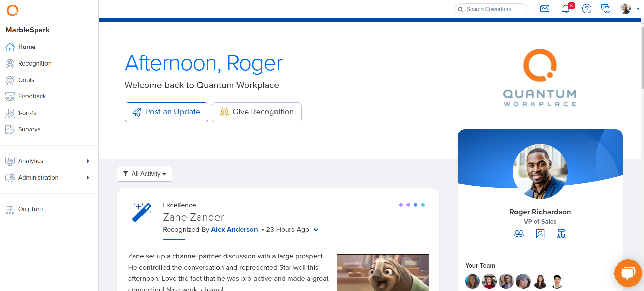Click the page vertical scrollbar
Image resolution: width=644 pixels, height=291 pixels.
[x=642, y=58]
